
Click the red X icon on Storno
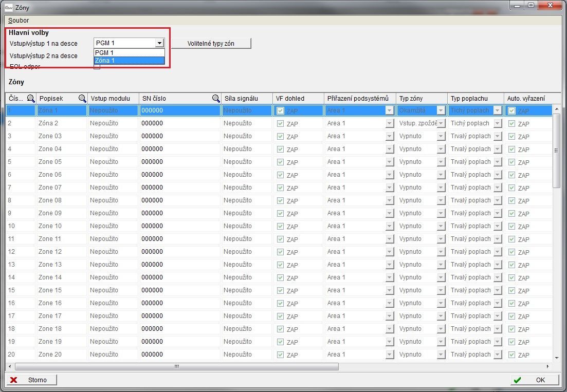[x=14, y=380]
